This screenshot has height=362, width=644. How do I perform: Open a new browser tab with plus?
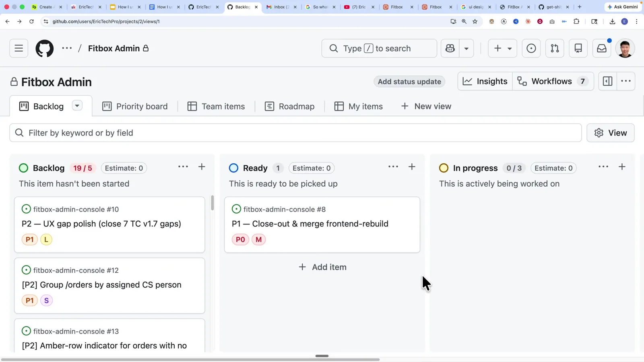[580, 7]
